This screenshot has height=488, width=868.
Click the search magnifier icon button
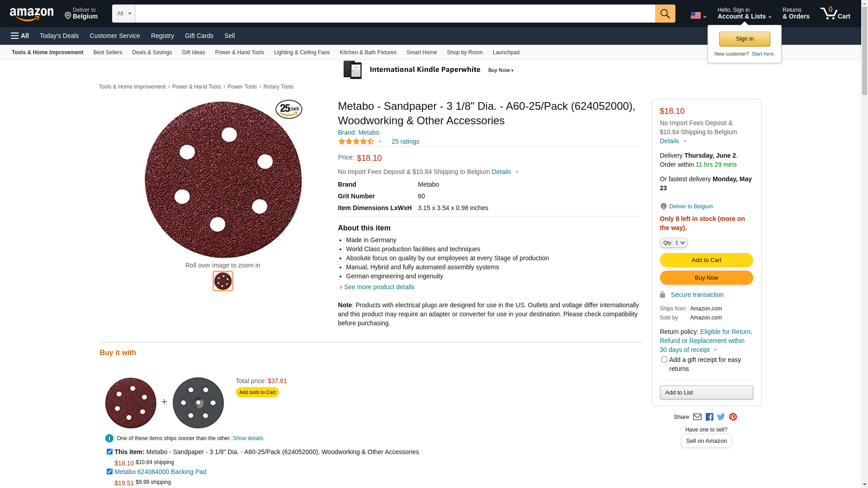pyautogui.click(x=665, y=14)
